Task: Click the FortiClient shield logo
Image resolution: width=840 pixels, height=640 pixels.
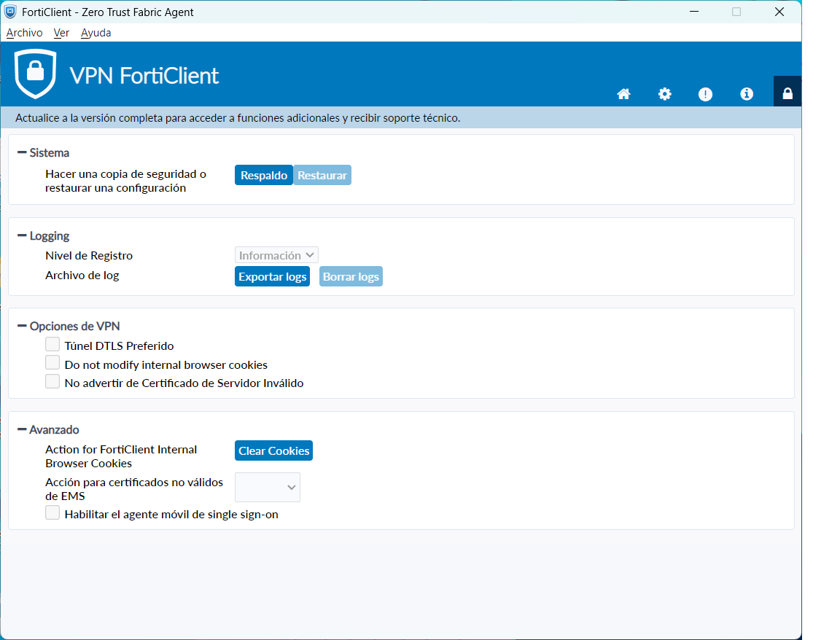Action: click(x=35, y=74)
